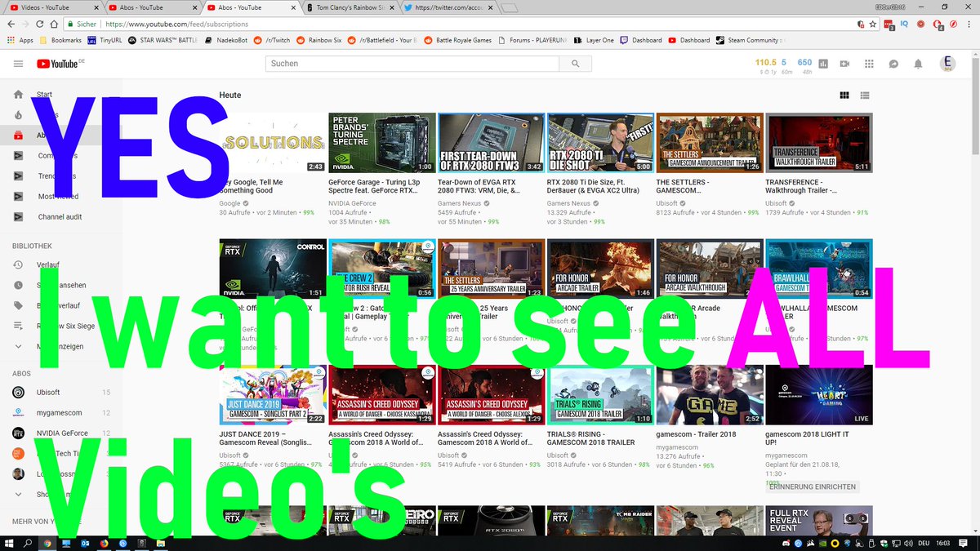Click the magnifier search button
Image resolution: width=980 pixels, height=551 pixels.
(577, 64)
